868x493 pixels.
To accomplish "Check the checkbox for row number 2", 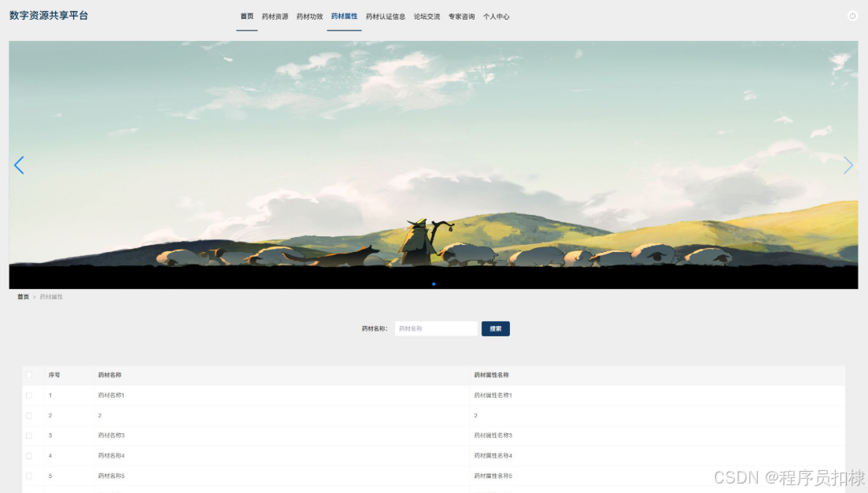I will 29,416.
